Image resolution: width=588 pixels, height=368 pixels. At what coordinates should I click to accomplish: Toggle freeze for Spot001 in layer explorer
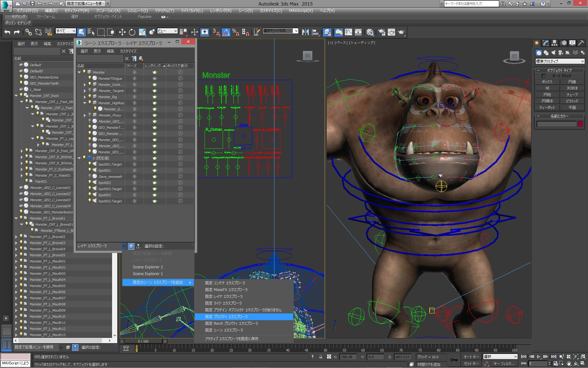pos(134,171)
